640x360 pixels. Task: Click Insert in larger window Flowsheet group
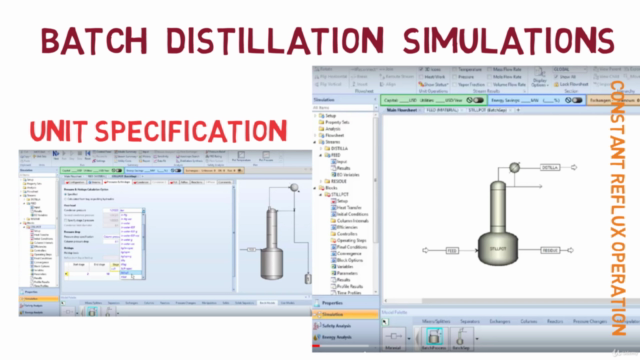pos(360,84)
